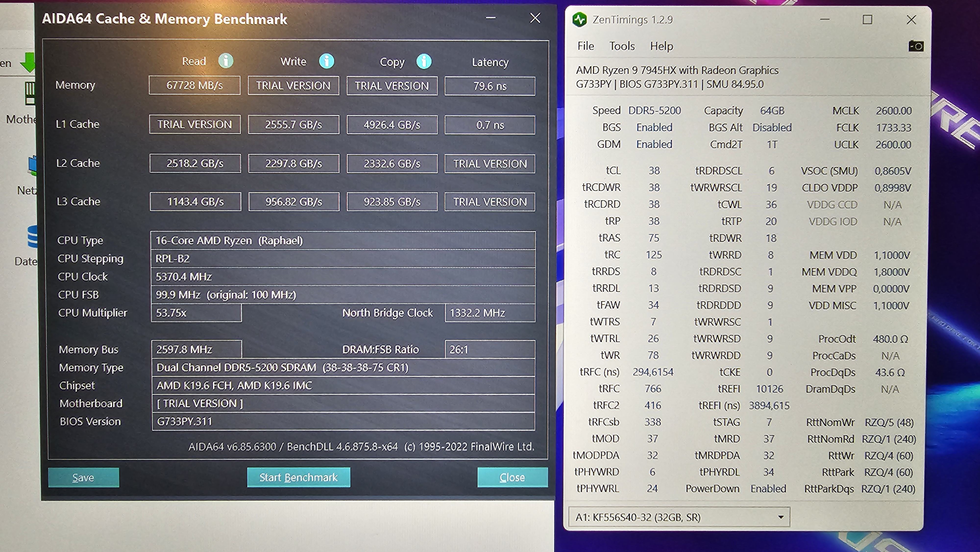Click the ZenTimings Speed value DDR5-5200
The width and height of the screenshot is (980, 552).
[654, 110]
